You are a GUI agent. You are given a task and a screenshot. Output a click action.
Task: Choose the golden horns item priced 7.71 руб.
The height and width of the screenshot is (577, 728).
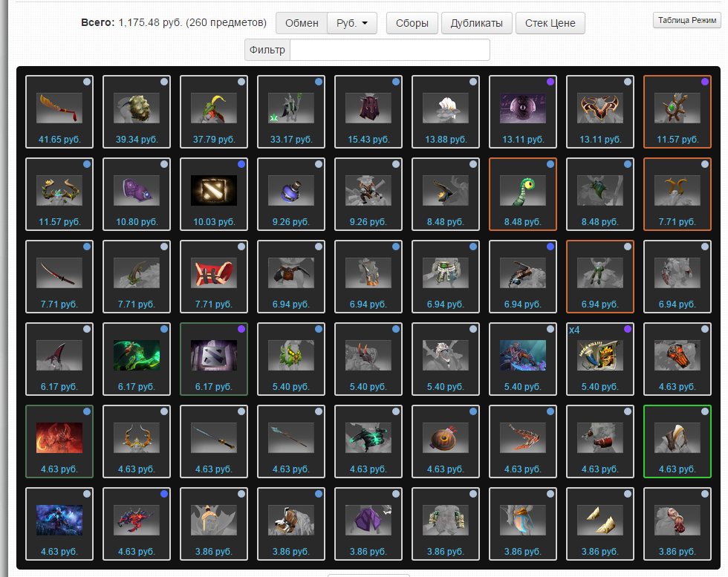(677, 194)
